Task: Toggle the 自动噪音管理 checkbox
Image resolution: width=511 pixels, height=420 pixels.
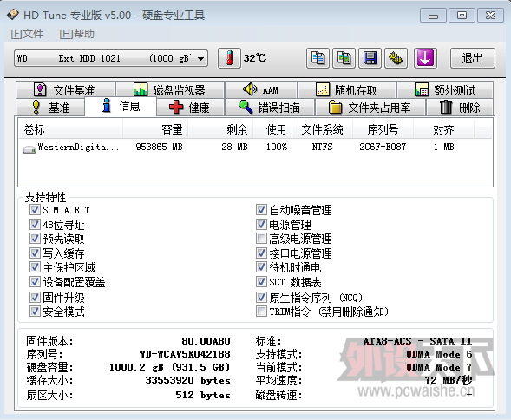Action: click(261, 210)
